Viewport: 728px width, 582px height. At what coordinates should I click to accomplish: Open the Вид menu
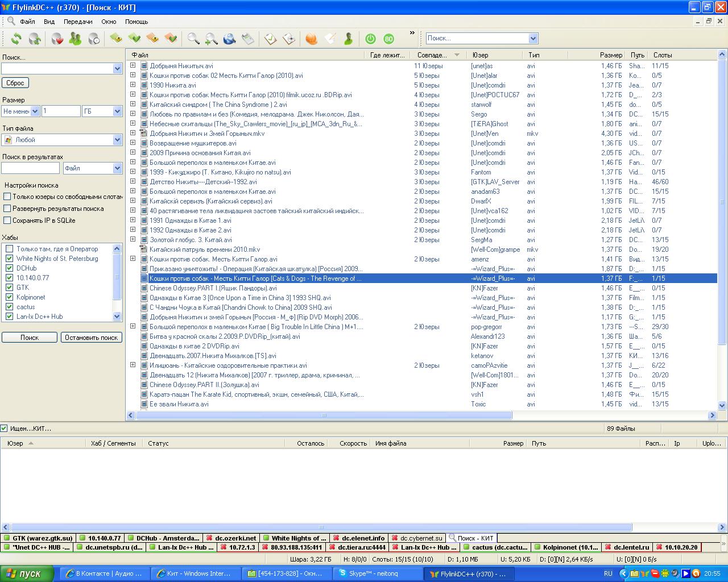[49, 22]
